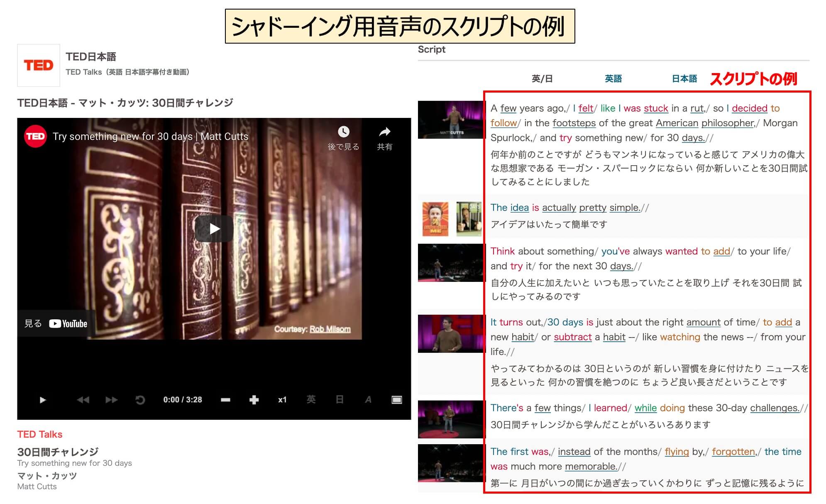Toggle Japanese subtitles with 日 button
This screenshot has height=504, width=826.
point(340,399)
